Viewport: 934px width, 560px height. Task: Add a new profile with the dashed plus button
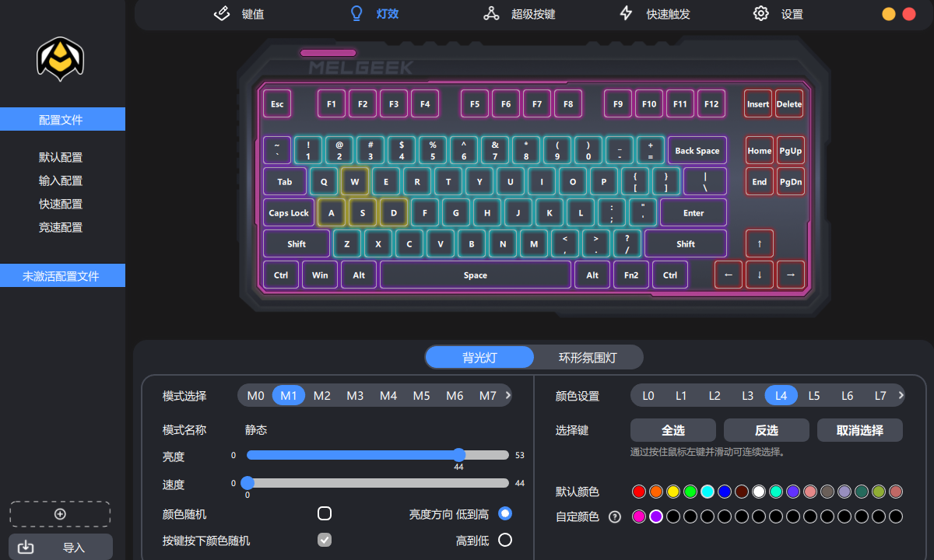(x=60, y=513)
